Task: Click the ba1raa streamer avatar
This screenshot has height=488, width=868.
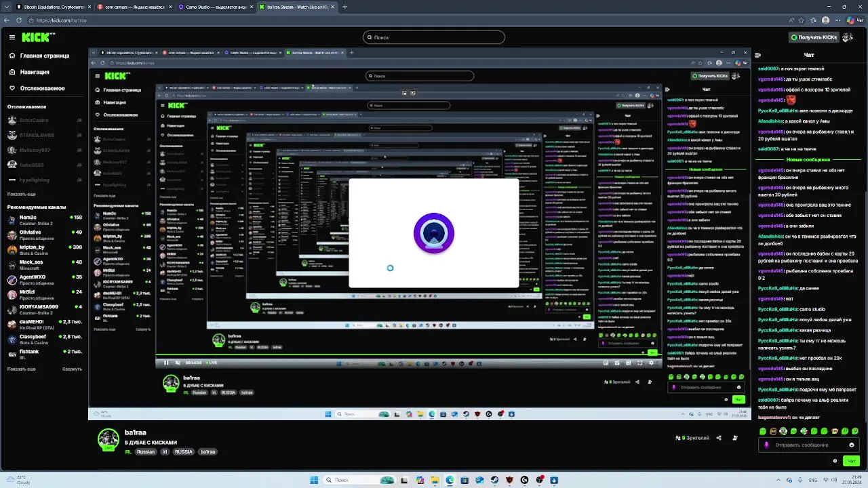Action: (x=108, y=441)
